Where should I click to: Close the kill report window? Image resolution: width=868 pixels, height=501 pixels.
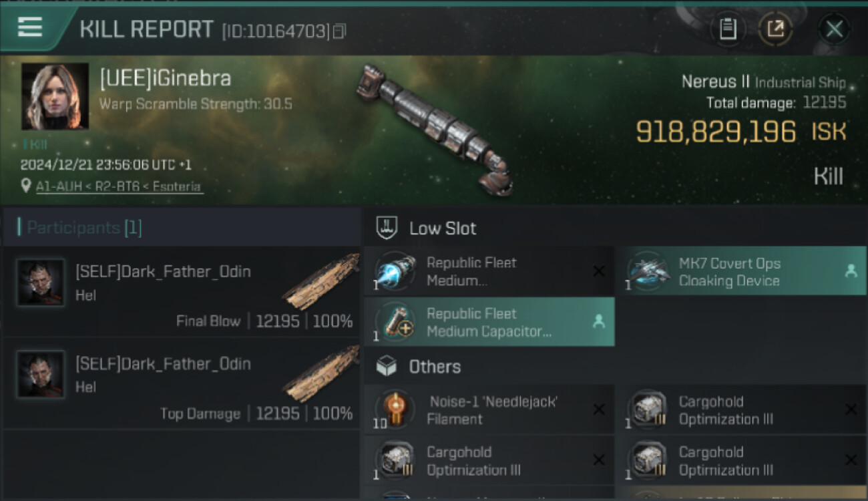click(x=834, y=29)
